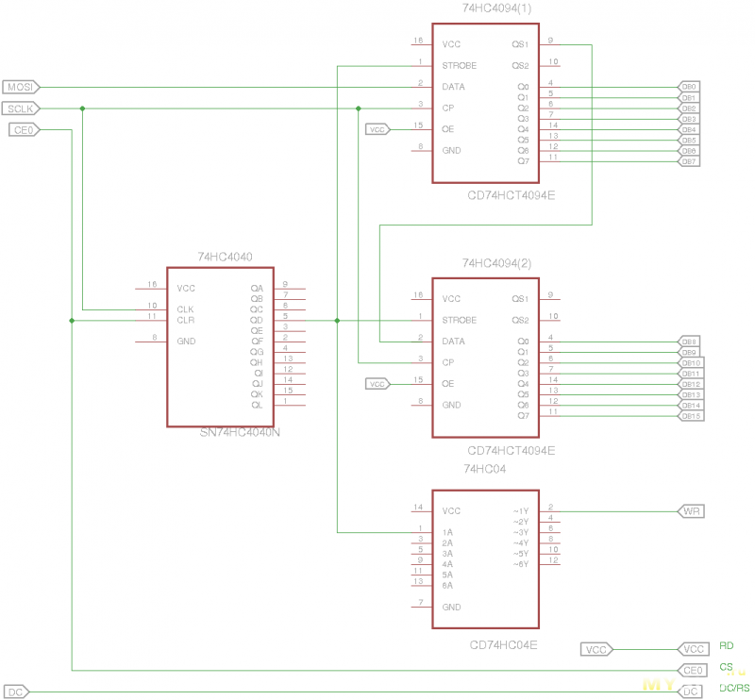Click the MOSI input port label
Image resolution: width=755 pixels, height=700 pixels.
(x=21, y=87)
